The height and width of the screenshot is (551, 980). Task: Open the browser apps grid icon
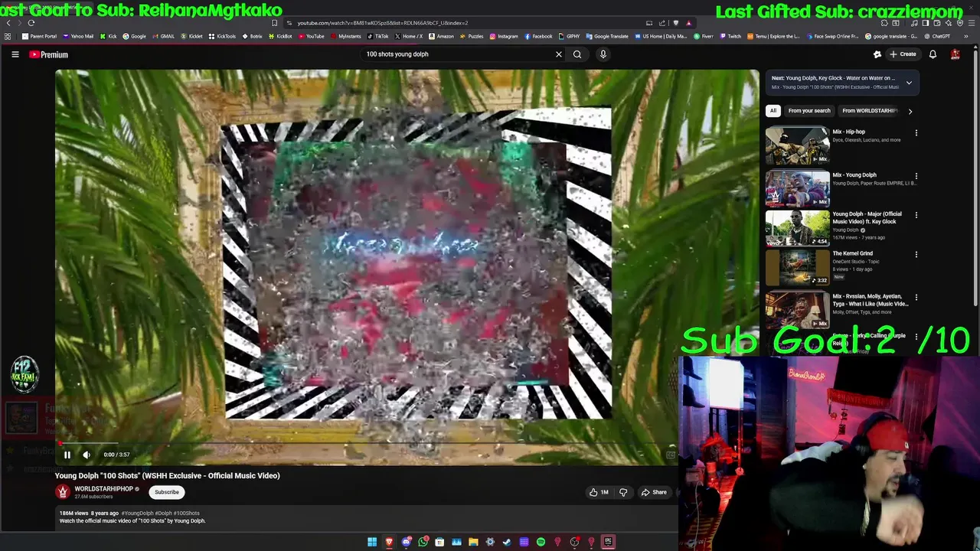point(8,36)
